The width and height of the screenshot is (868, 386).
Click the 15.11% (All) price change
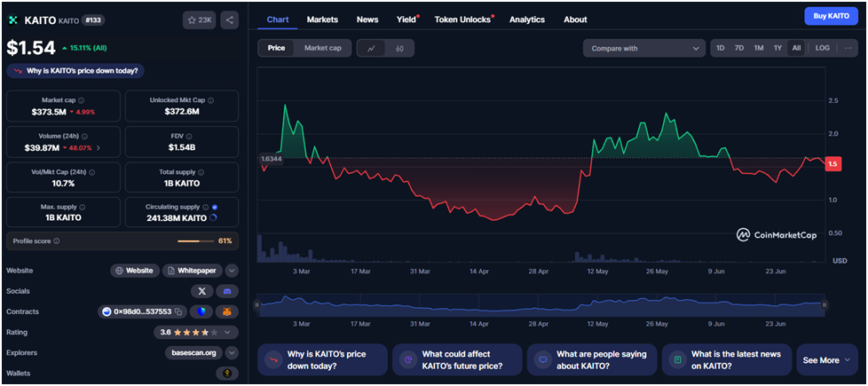pyautogui.click(x=84, y=48)
